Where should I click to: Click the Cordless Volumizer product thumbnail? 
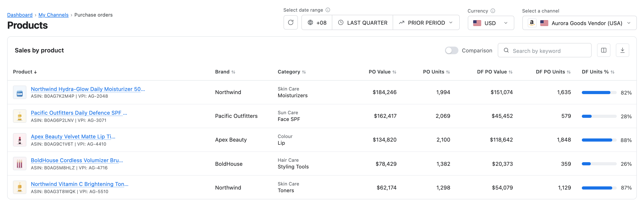19,164
